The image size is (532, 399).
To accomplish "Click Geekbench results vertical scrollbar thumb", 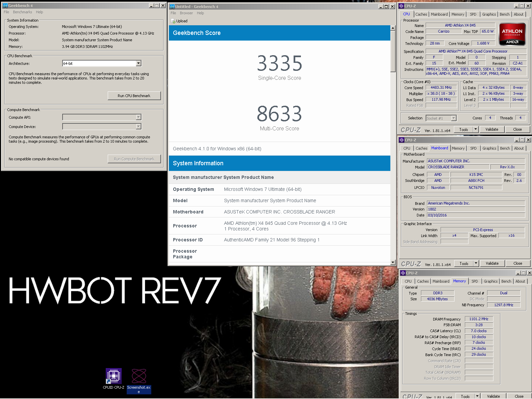I will (393, 52).
